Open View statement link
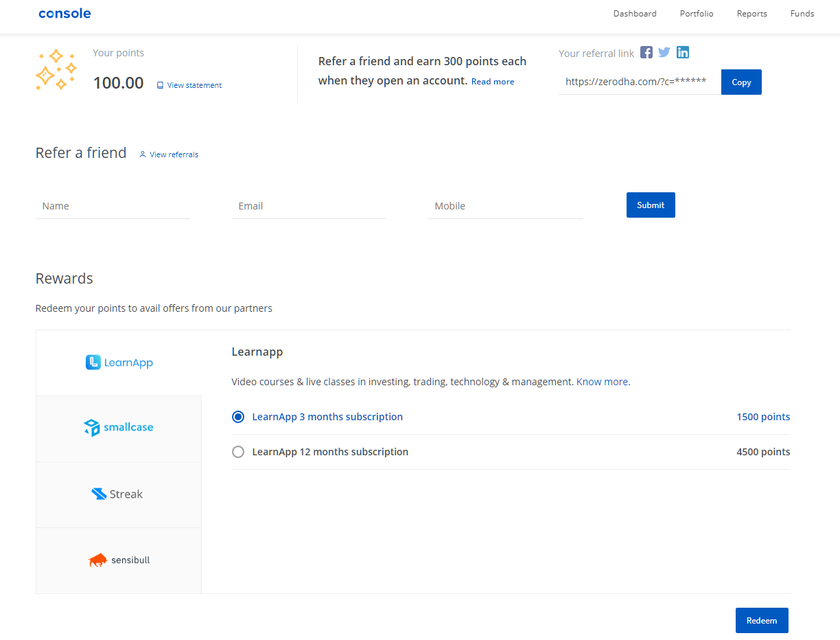The width and height of the screenshot is (840, 640). pos(189,85)
